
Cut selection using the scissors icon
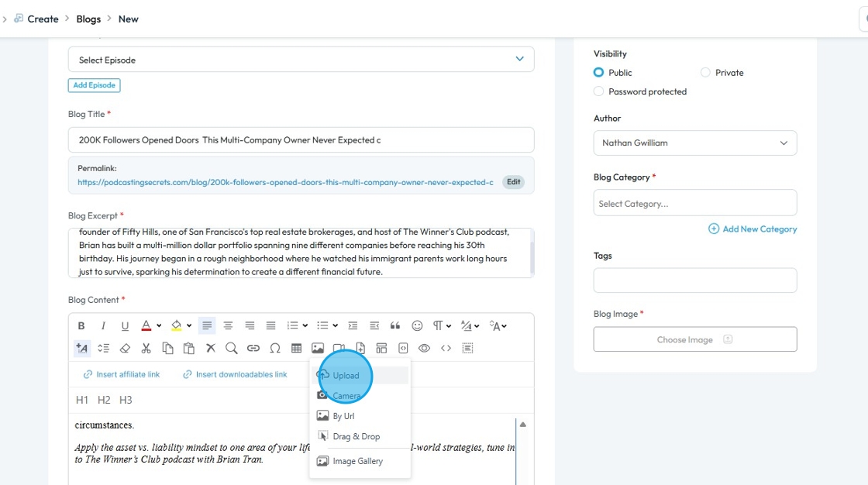point(146,348)
